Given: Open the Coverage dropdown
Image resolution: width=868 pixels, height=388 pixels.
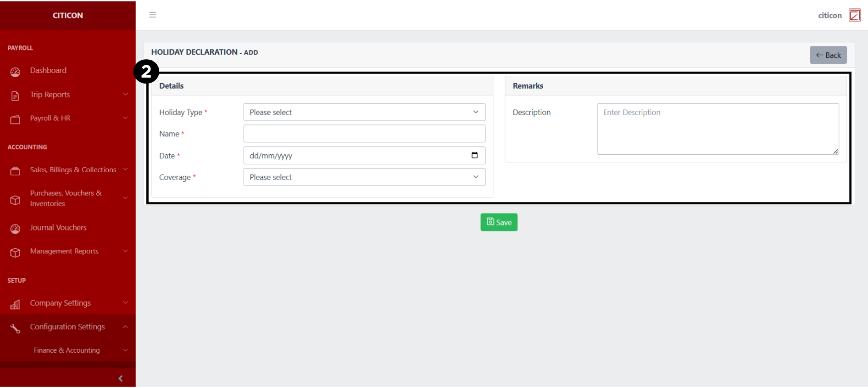Looking at the screenshot, I should coord(364,177).
